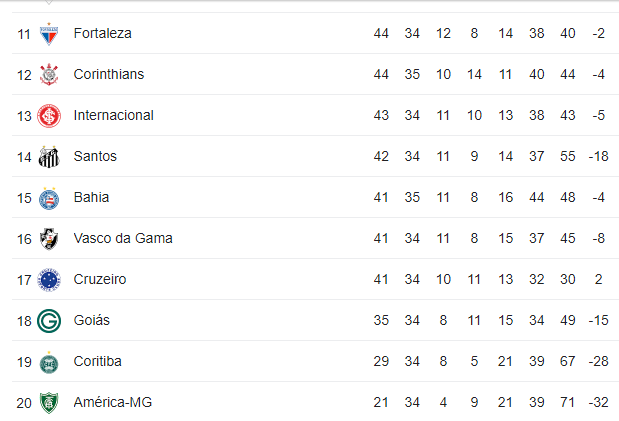Click Santos goal difference value -18
The height and width of the screenshot is (421, 619).
pyautogui.click(x=598, y=157)
